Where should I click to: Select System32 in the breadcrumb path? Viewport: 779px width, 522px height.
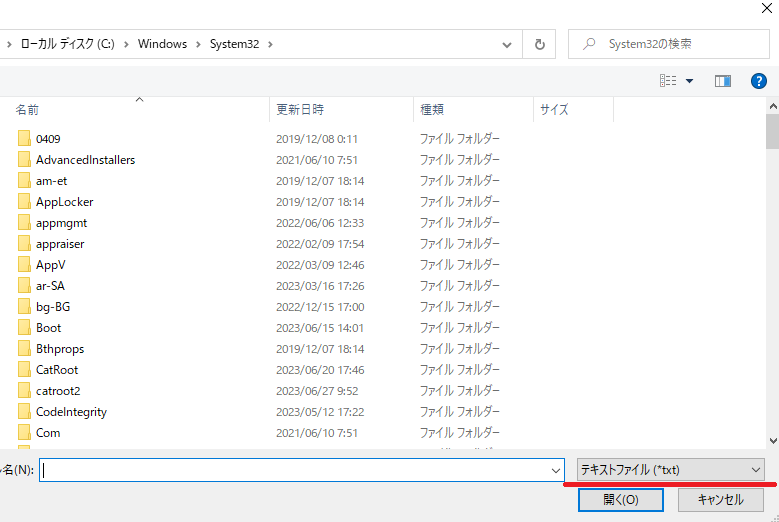click(x=234, y=44)
